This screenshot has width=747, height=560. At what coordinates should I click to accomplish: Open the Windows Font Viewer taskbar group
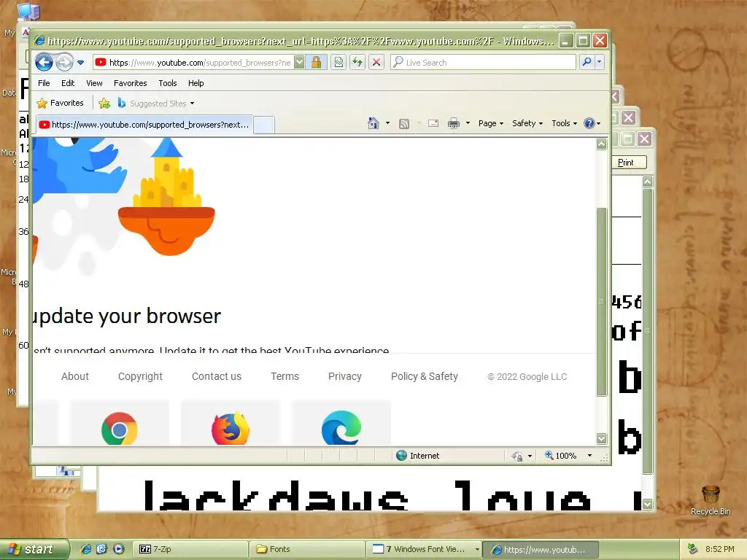pyautogui.click(x=425, y=549)
